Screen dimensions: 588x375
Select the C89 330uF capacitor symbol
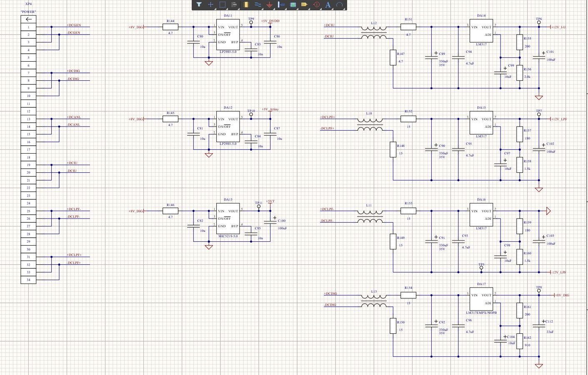point(431,57)
